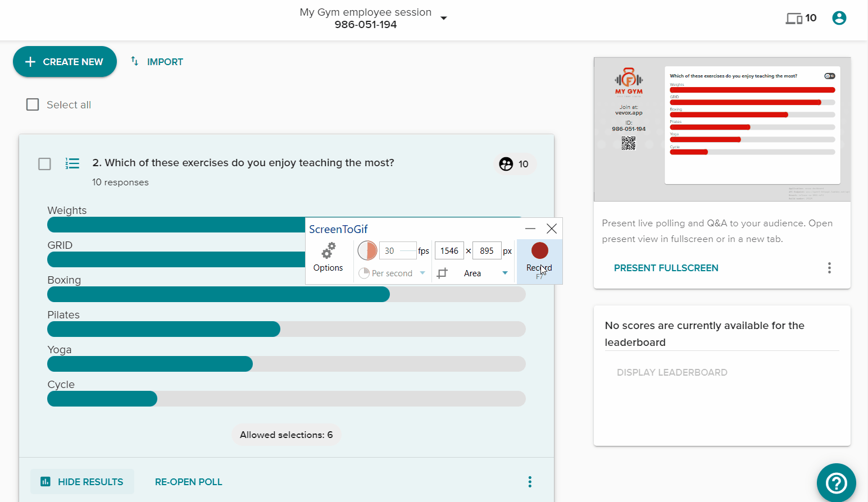The image size is (868, 502).
Task: Click the half-filled fps dial toggle
Action: [367, 250]
